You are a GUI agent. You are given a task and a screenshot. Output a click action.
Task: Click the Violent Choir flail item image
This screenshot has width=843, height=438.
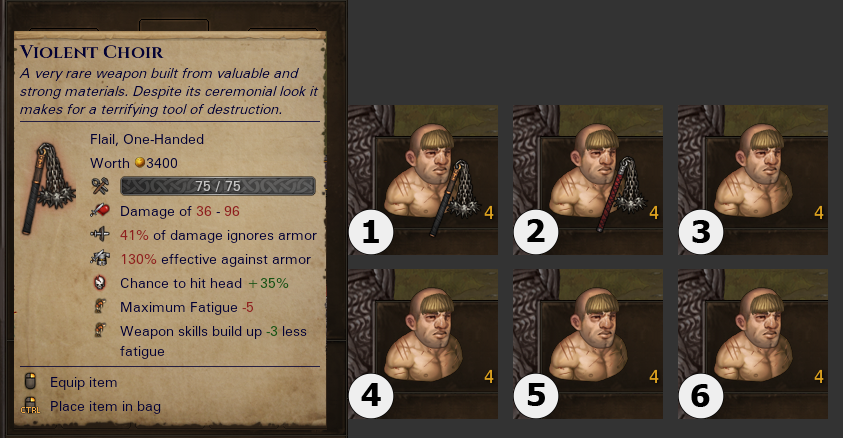click(x=48, y=188)
